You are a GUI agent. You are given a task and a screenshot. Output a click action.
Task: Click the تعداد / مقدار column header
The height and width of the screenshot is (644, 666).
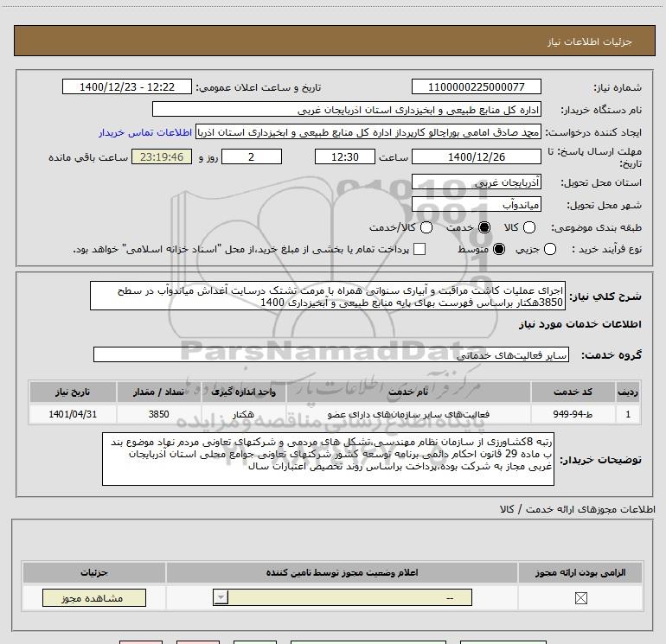(158, 392)
